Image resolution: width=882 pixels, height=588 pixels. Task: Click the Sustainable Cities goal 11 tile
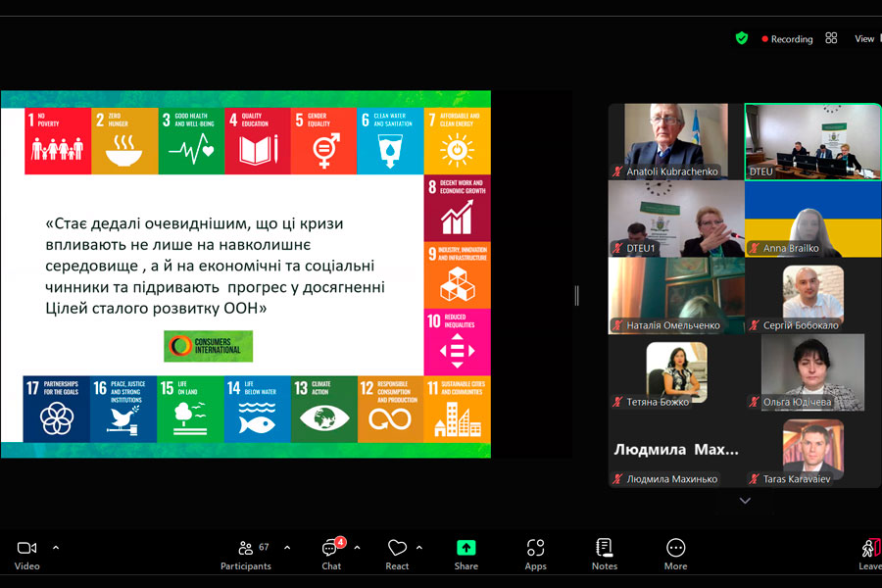tap(458, 409)
